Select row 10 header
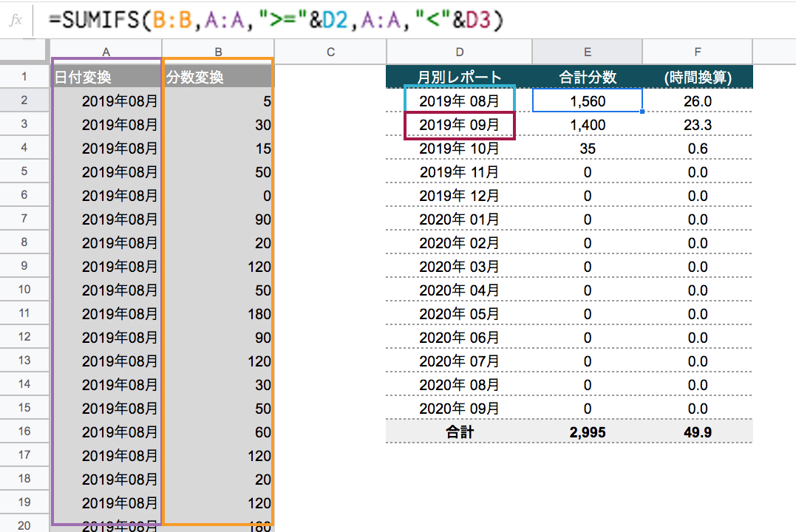The height and width of the screenshot is (532, 796). tap(24, 290)
